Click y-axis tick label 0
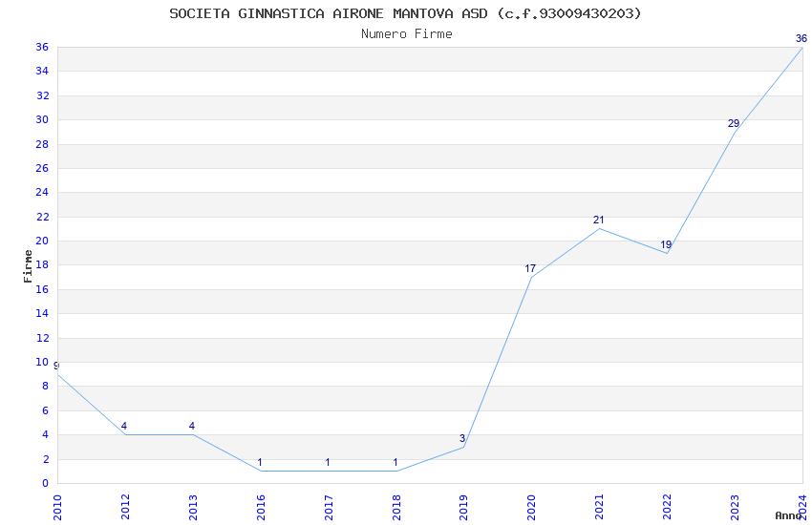 [46, 483]
